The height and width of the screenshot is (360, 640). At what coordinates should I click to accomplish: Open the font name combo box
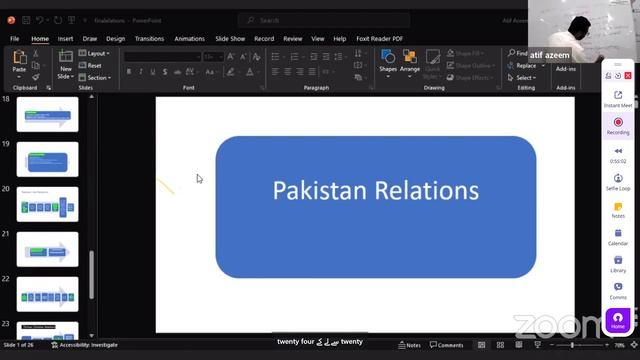162,57
